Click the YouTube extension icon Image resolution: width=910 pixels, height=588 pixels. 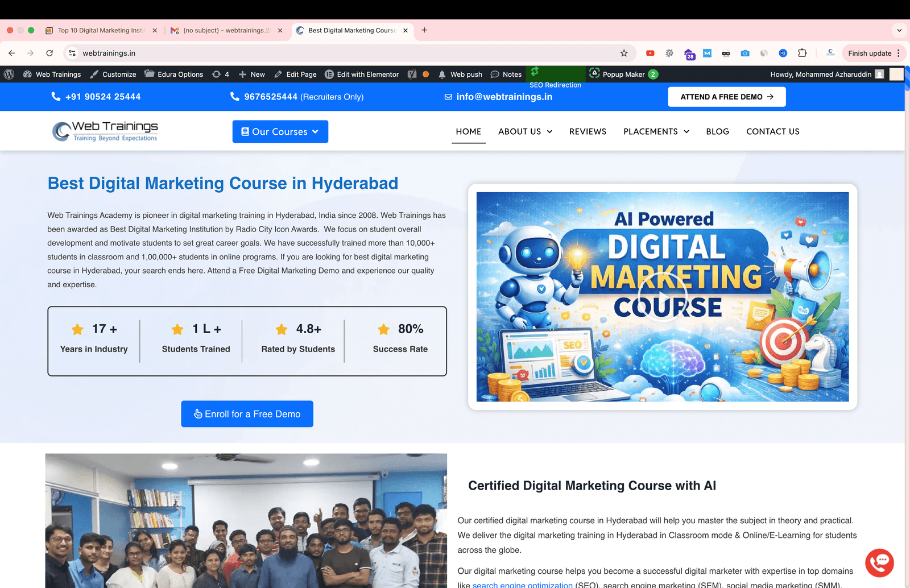pos(650,53)
